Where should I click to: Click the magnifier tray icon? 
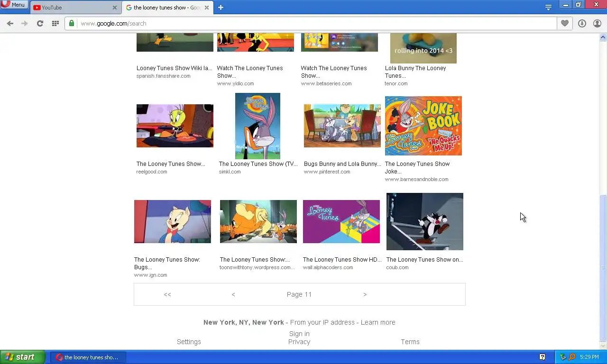[x=572, y=357]
